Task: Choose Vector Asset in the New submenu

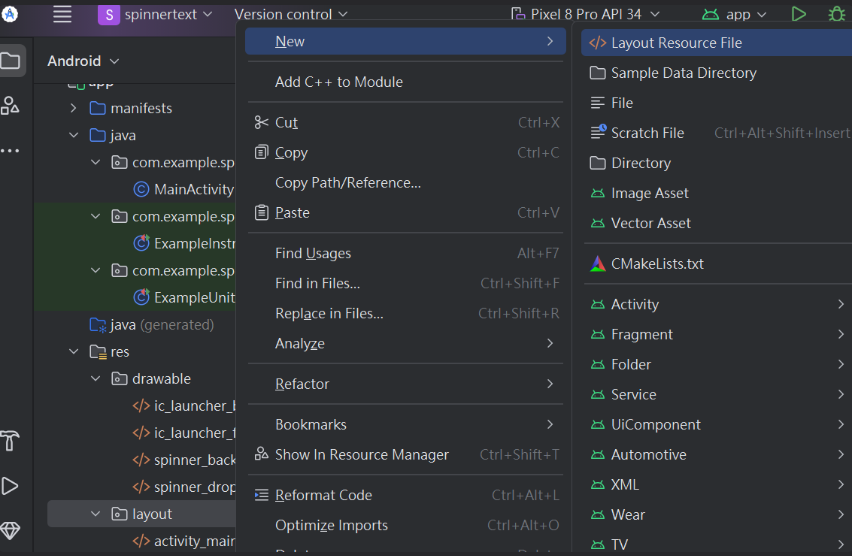Action: point(650,223)
